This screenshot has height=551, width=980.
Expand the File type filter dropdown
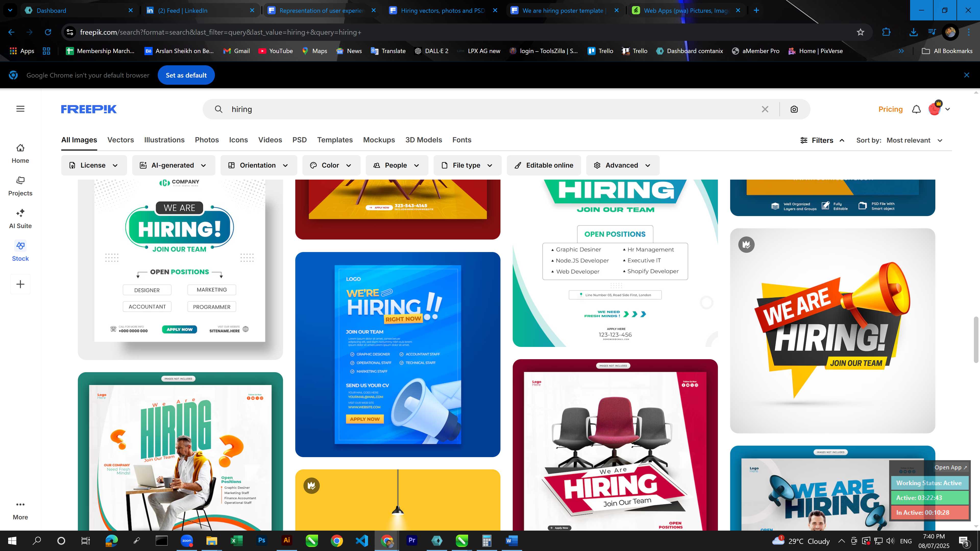click(467, 165)
